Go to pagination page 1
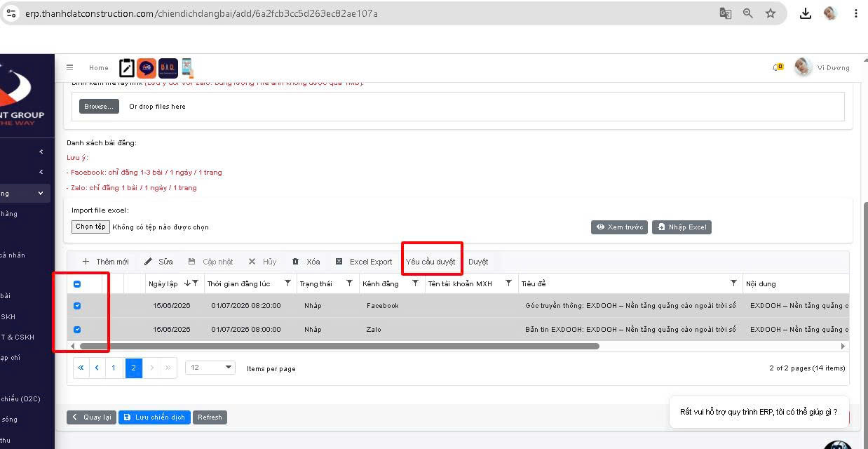The height and width of the screenshot is (449, 868). (x=114, y=368)
